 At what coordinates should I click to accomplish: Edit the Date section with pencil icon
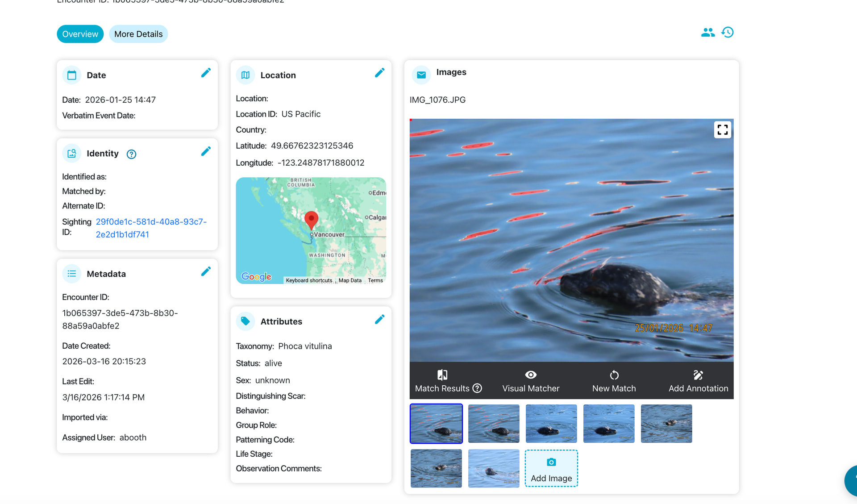[x=206, y=73]
